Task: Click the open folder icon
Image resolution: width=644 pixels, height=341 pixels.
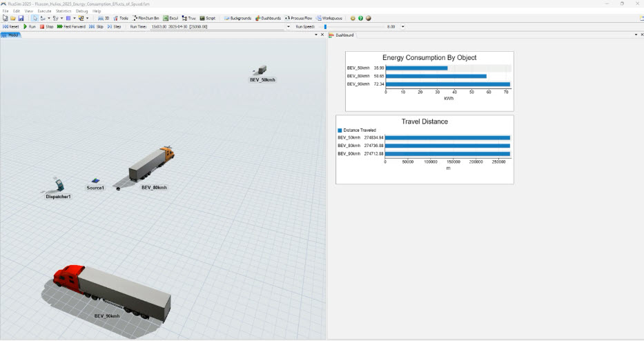Action: [x=13, y=18]
